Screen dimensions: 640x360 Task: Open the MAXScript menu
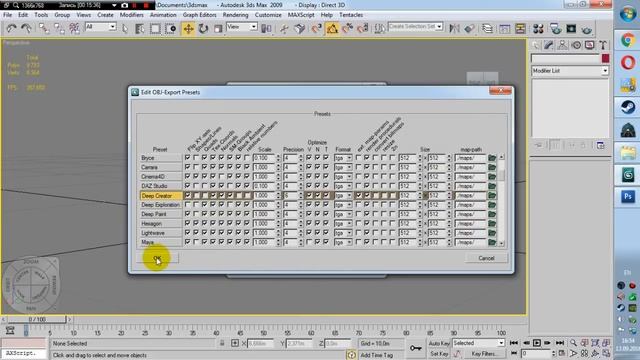pyautogui.click(x=301, y=15)
